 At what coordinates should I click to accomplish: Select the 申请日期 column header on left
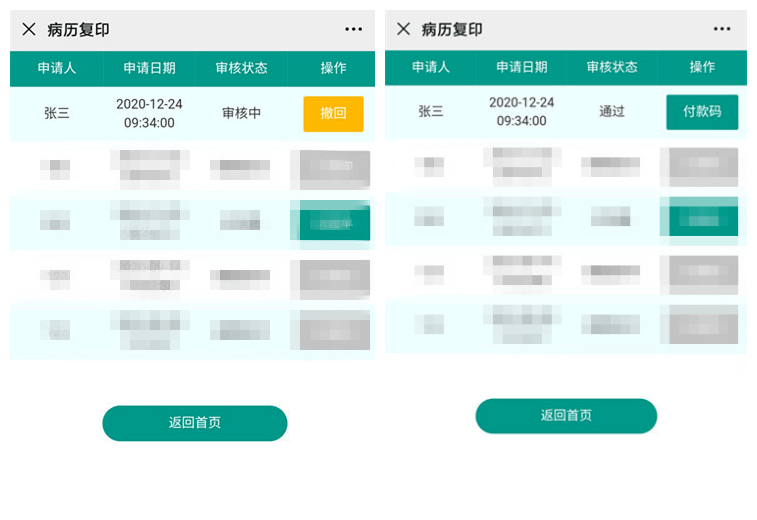coord(150,68)
